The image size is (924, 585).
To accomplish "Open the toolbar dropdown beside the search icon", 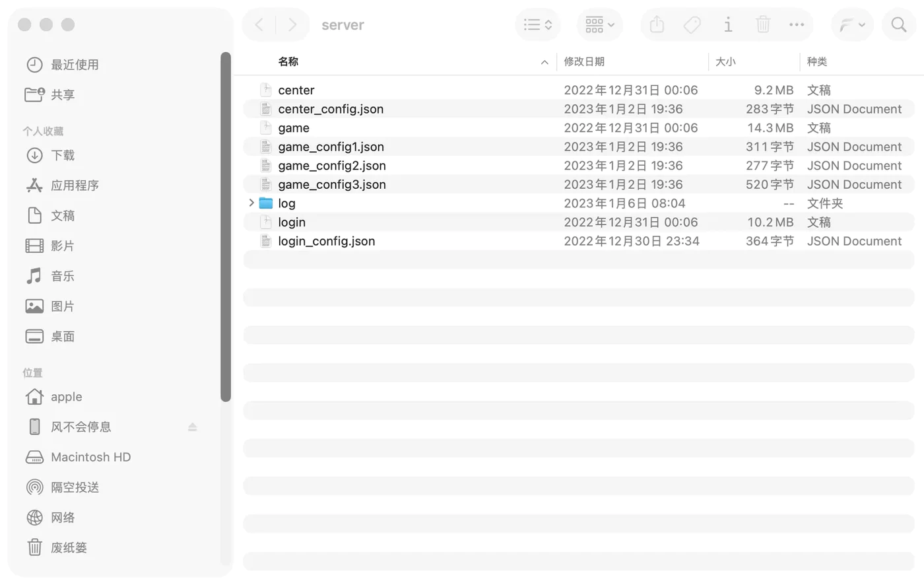I will (852, 25).
